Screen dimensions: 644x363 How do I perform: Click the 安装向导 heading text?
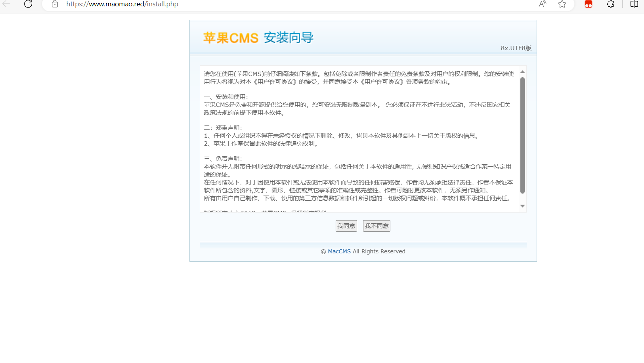coord(289,38)
